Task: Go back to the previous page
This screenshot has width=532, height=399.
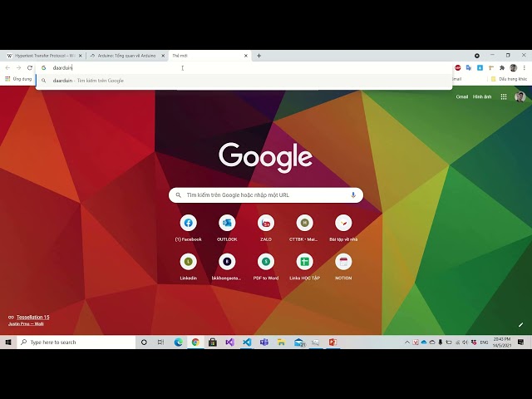Action: point(7,68)
